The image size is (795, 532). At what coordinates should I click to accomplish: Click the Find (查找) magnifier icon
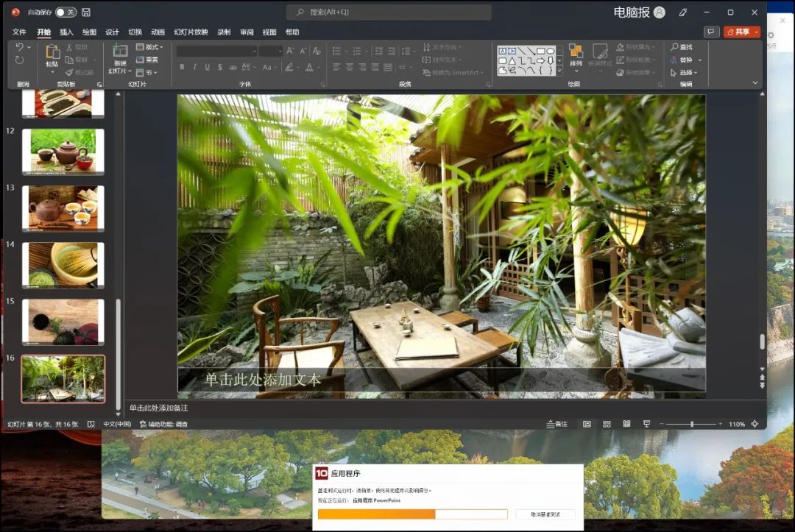coord(674,47)
